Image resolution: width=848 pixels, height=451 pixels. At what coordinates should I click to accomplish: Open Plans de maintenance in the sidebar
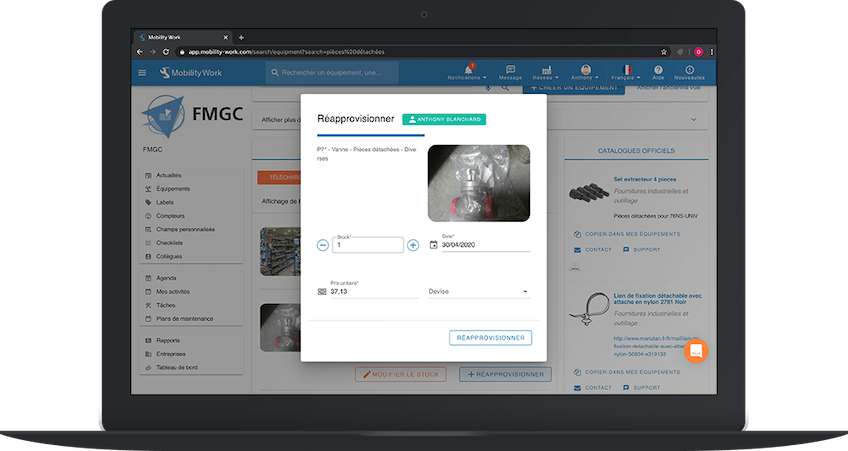pyautogui.click(x=184, y=319)
